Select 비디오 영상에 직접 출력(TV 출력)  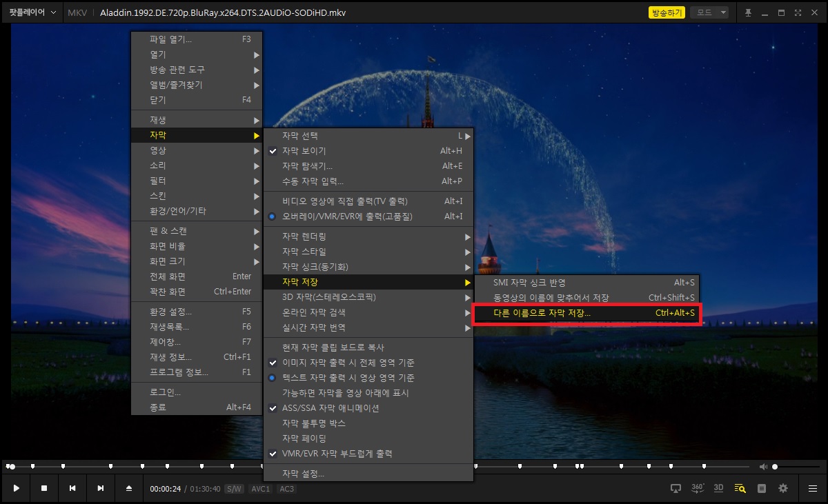(x=368, y=201)
